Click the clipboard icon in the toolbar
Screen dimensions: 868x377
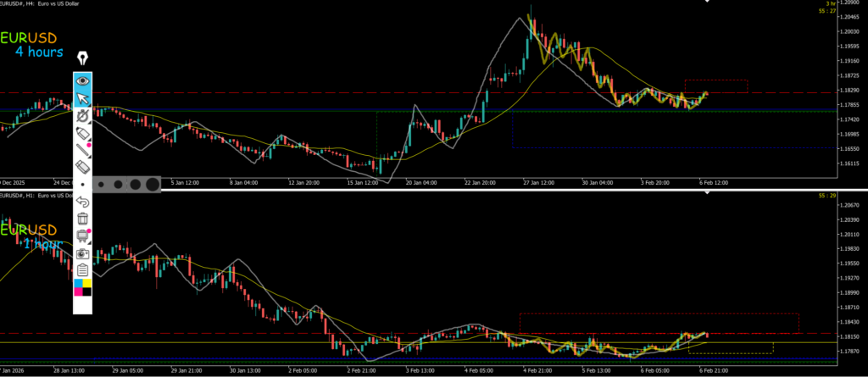tap(82, 269)
